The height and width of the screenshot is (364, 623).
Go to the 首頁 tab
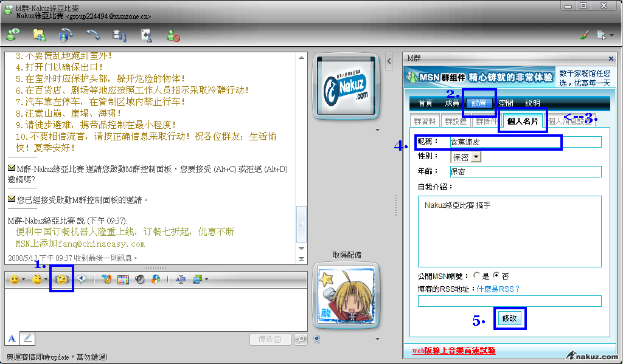click(x=425, y=103)
